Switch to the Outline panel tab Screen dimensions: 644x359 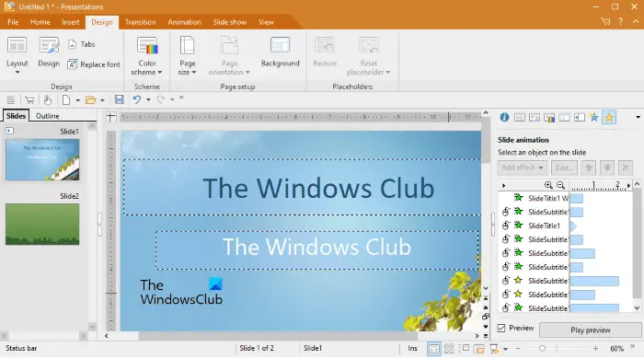pos(47,116)
